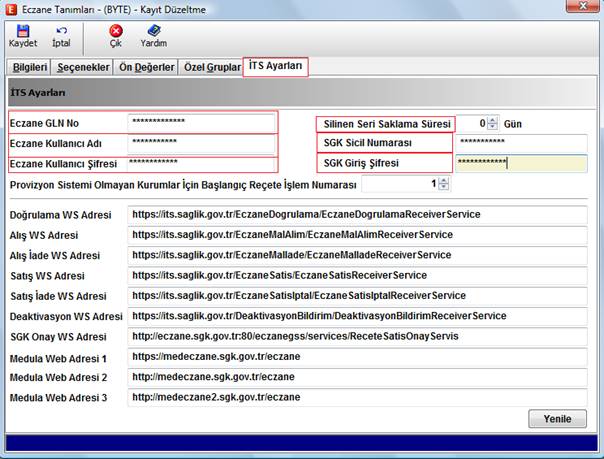Click the 'Satış WS Adresi' label
Viewport: 604px width, 459px height.
(x=47, y=276)
